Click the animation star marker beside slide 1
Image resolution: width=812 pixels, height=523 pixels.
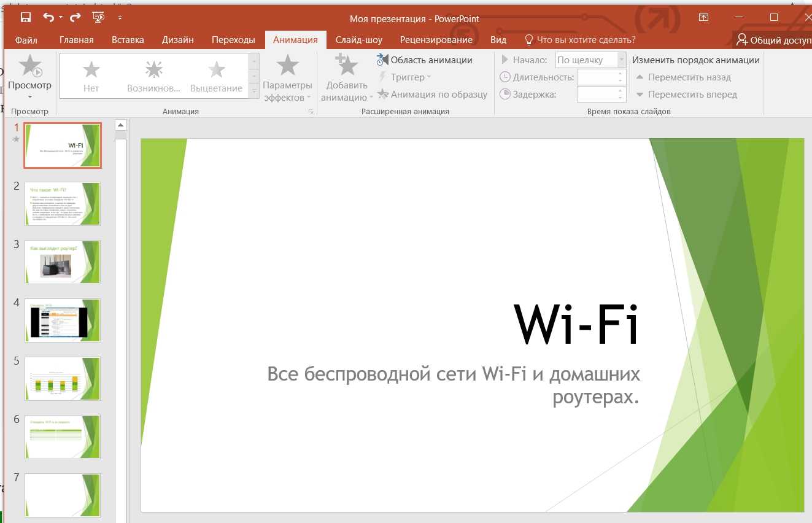(x=17, y=139)
